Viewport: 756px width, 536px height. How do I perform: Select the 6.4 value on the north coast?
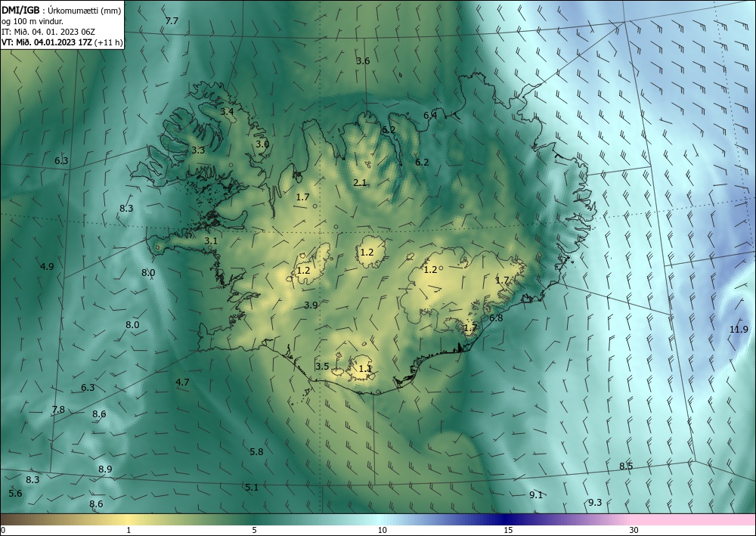[430, 115]
